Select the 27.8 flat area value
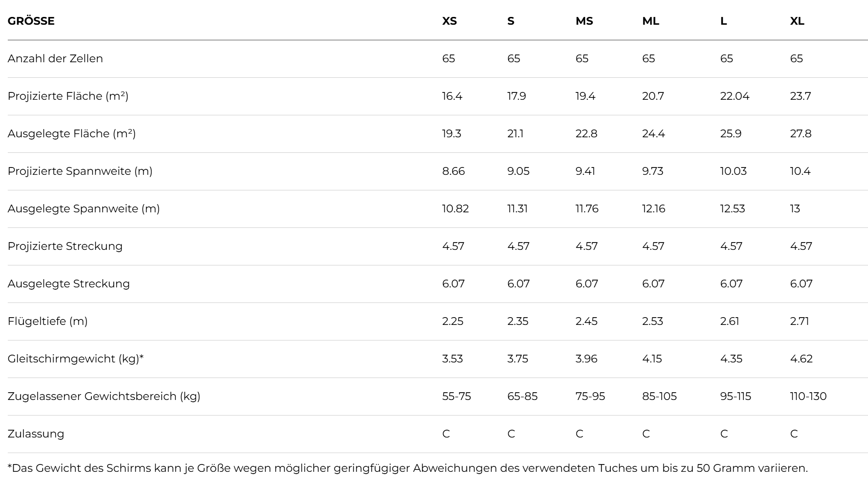 [x=801, y=134]
